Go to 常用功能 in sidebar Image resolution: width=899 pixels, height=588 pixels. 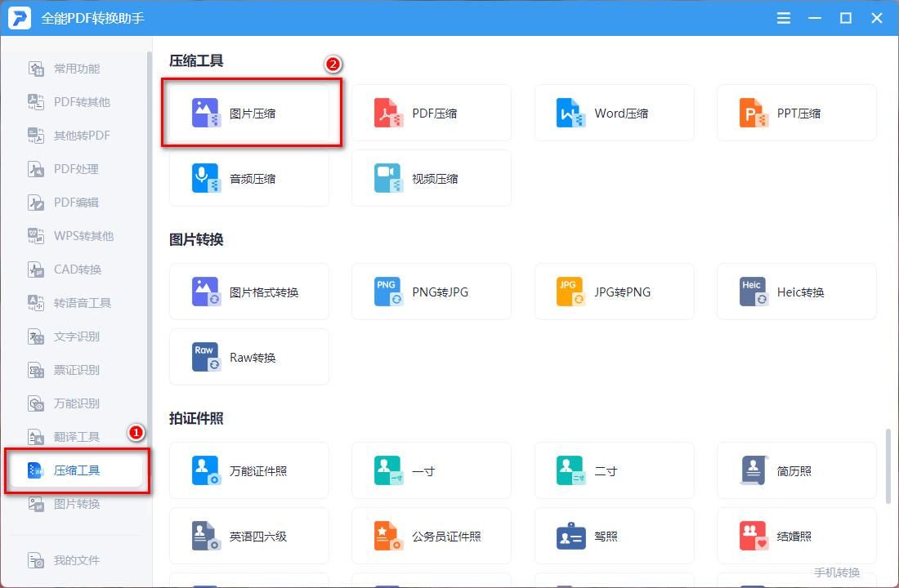click(x=76, y=69)
